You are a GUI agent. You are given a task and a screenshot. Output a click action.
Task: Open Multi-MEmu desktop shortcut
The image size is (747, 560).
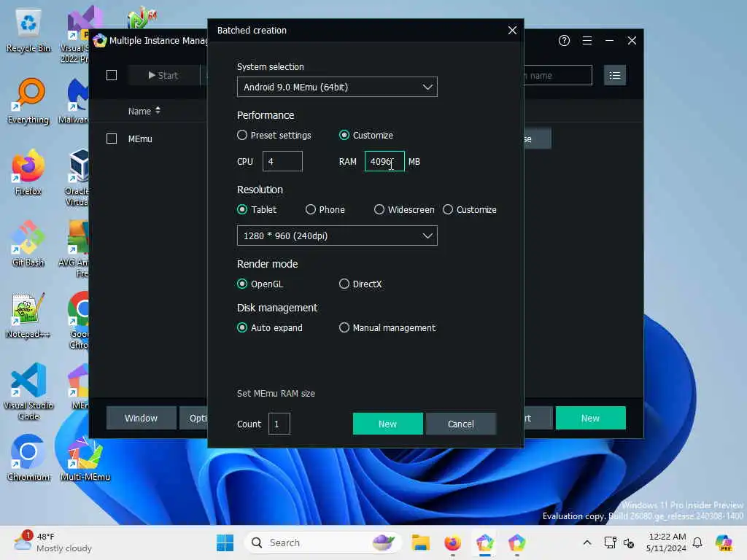pyautogui.click(x=85, y=458)
